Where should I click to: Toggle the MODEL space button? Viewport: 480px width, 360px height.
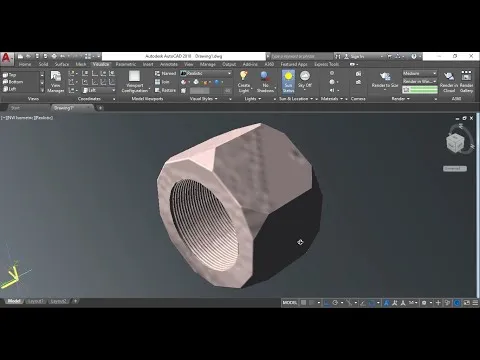(290, 303)
